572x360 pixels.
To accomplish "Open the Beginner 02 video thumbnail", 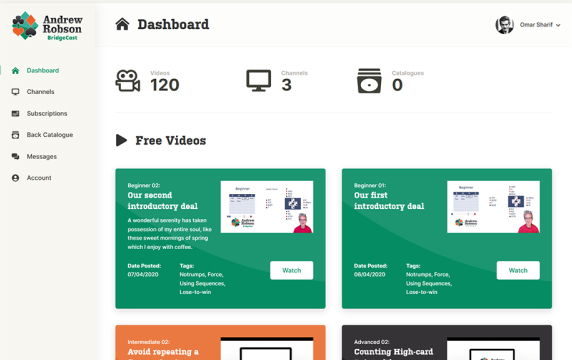I will point(267,207).
